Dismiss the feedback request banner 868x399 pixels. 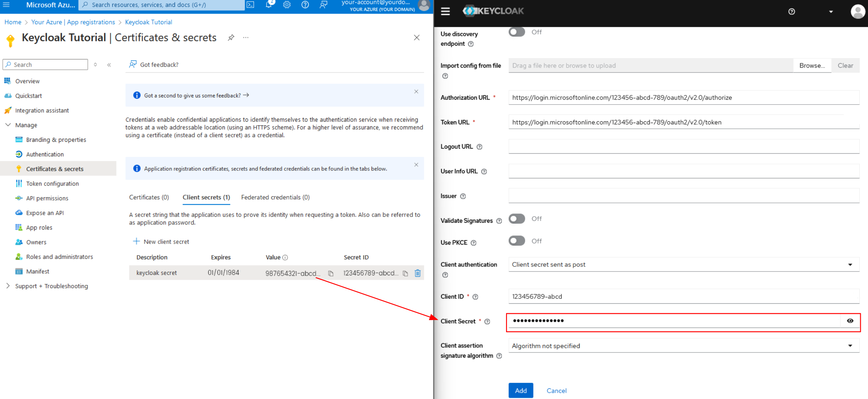416,92
